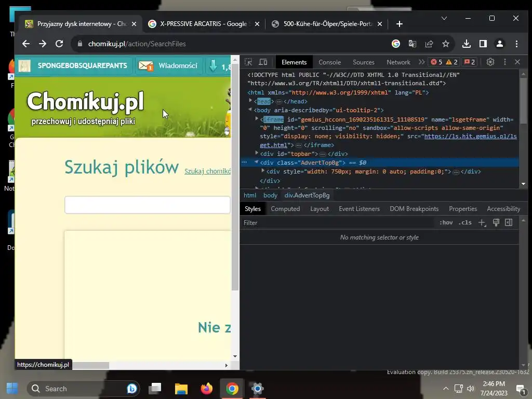Click the Chomikuj.pl logo
This screenshot has width=532, height=399.
tap(85, 102)
